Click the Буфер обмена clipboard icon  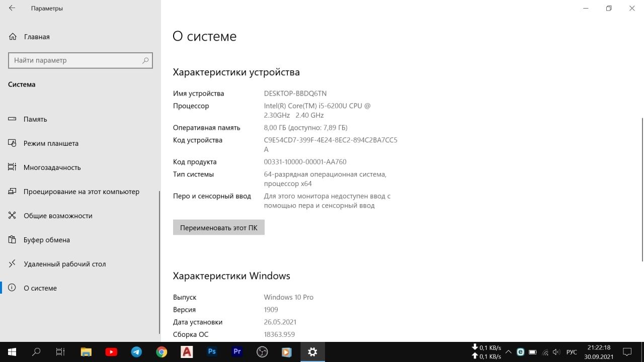click(x=13, y=240)
